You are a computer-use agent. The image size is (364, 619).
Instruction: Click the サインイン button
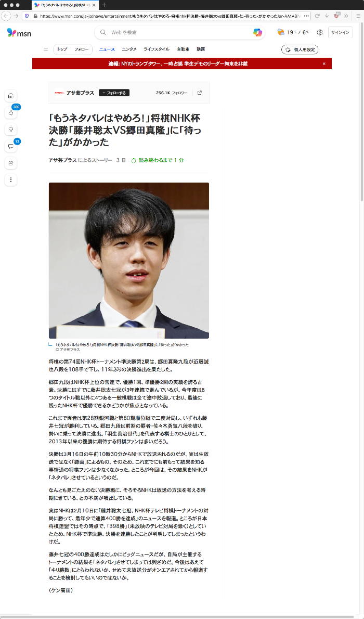(x=340, y=32)
